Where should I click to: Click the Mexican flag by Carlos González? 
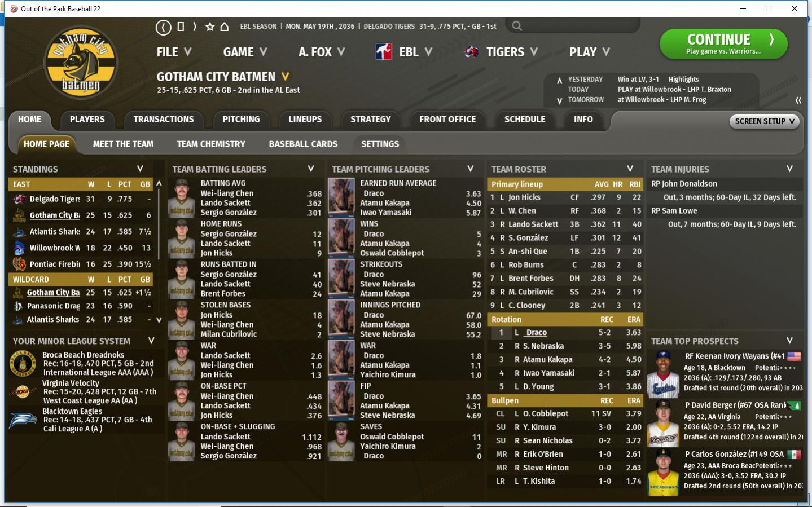(794, 455)
